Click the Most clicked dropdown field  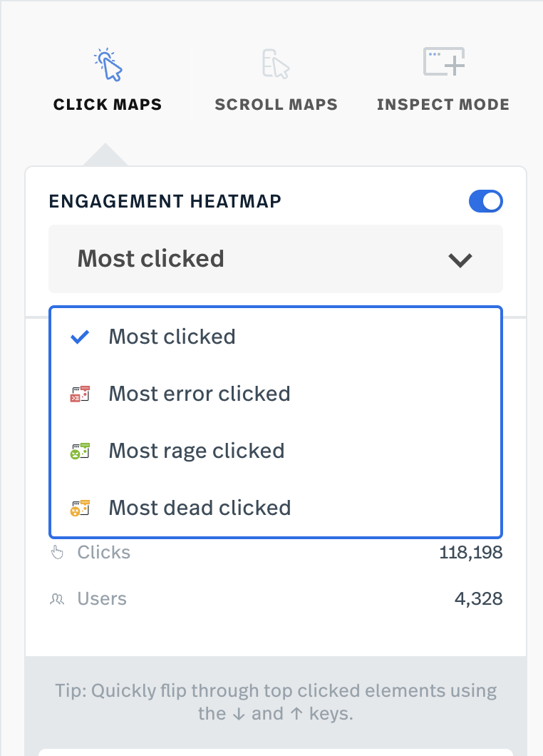click(276, 259)
